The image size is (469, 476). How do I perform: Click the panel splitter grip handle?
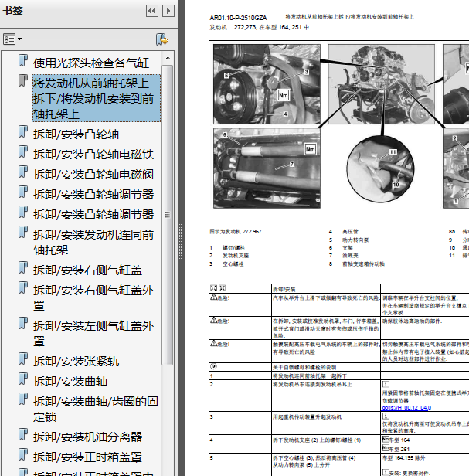coord(180,241)
